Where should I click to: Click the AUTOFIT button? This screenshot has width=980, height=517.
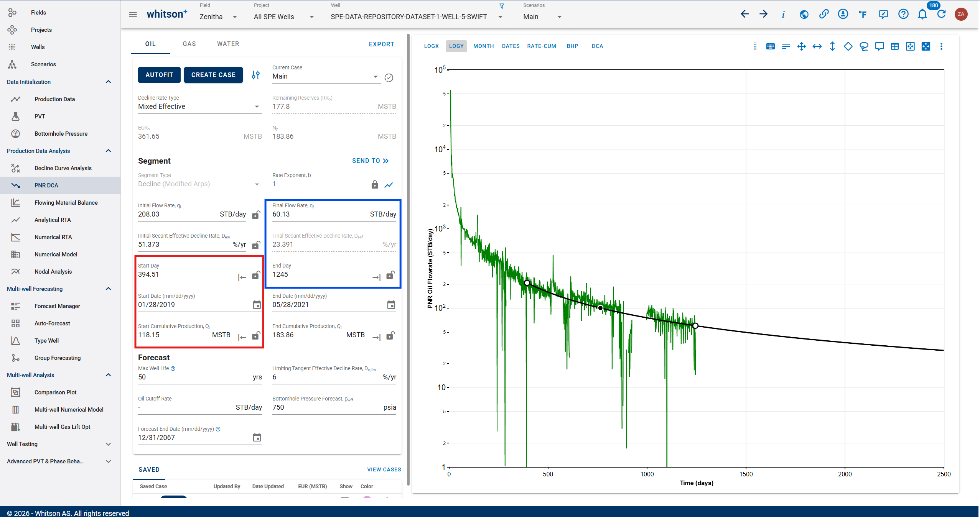(159, 75)
